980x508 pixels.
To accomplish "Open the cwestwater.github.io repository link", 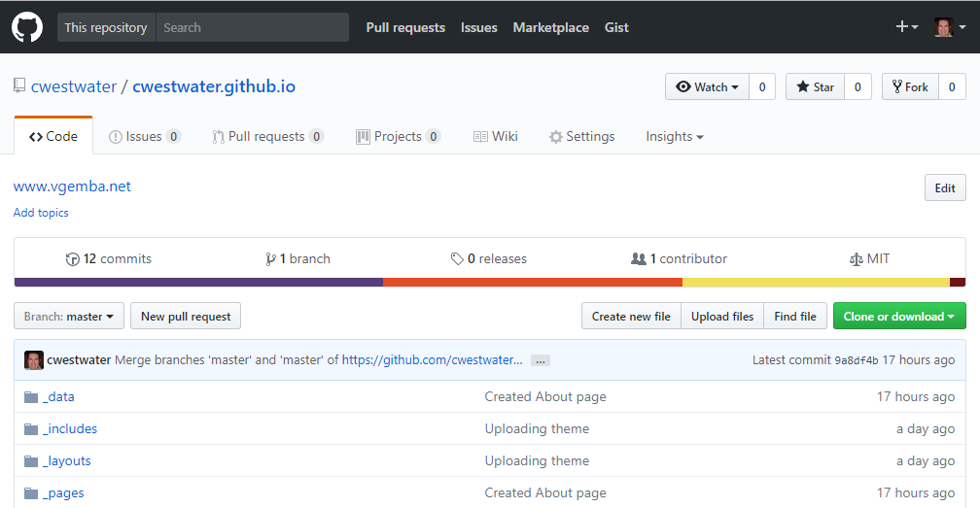I will pos(214,86).
